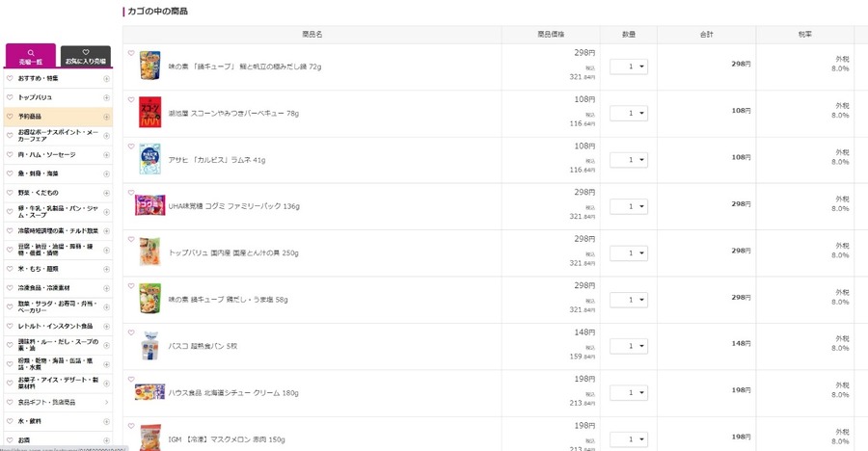Open お得なボーナスポイント・メーカーフェア category
Screen dimensions: 868x451
(58, 136)
